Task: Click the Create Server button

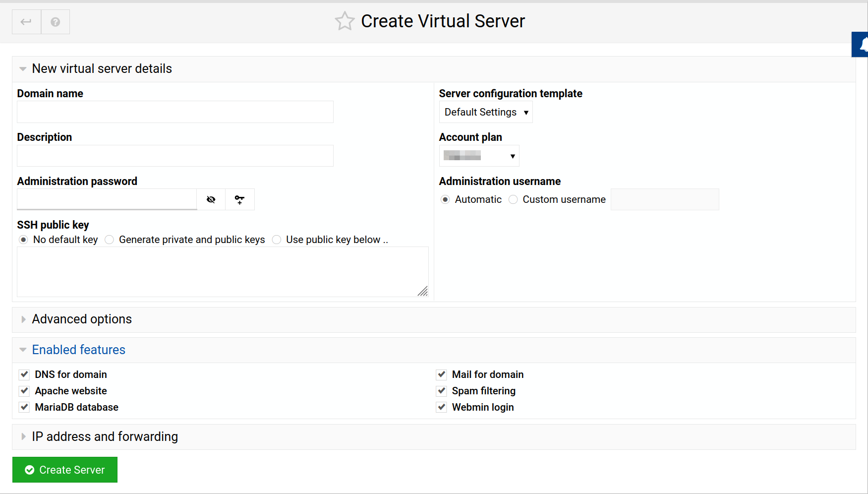Action: [65, 470]
